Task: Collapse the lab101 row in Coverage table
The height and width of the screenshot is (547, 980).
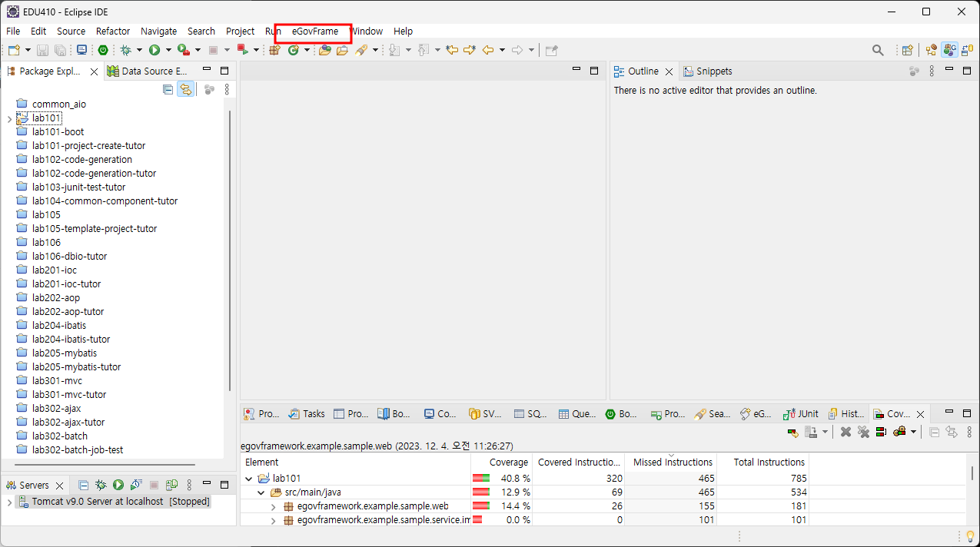Action: tap(248, 478)
